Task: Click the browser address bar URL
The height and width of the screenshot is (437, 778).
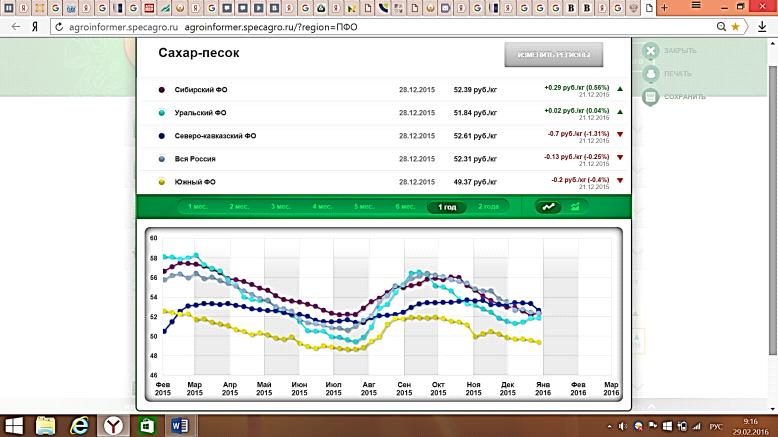Action: 300,27
